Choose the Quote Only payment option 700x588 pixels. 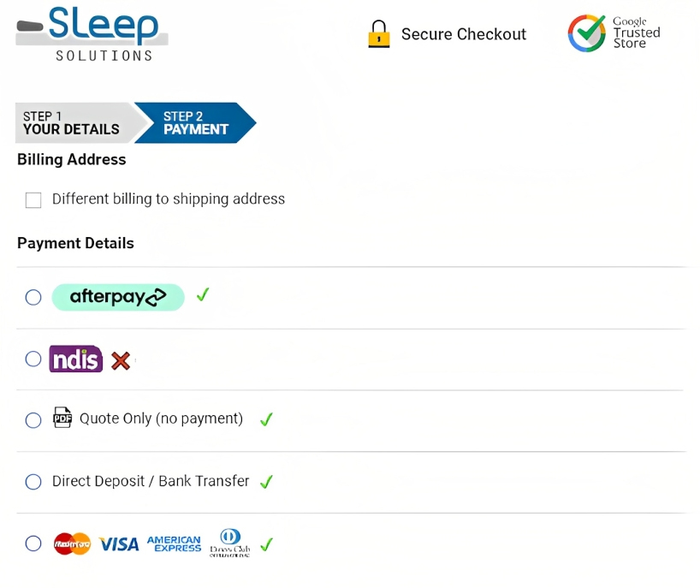pos(33,420)
